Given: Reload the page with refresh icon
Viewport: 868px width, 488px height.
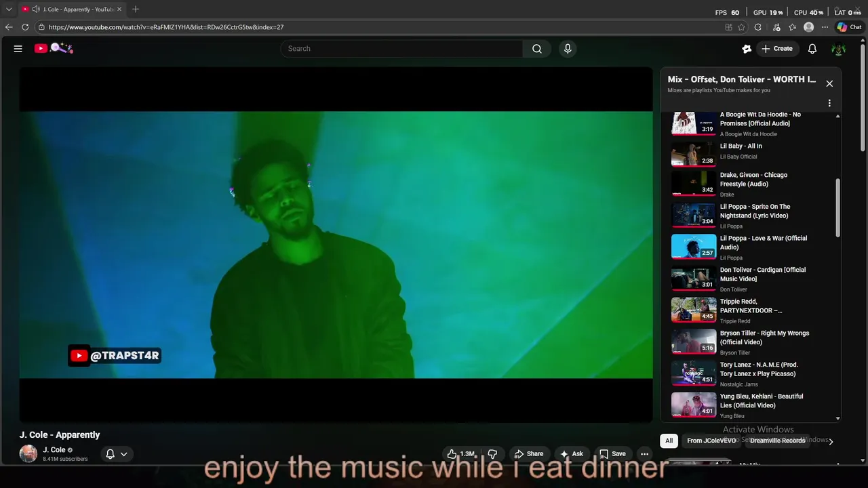Looking at the screenshot, I should click(25, 27).
